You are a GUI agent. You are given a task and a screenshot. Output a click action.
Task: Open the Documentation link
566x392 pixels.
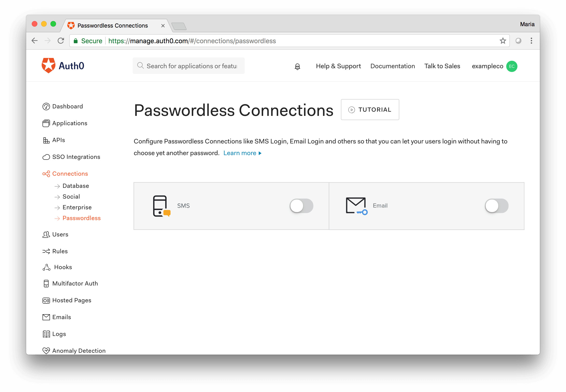[393, 66]
